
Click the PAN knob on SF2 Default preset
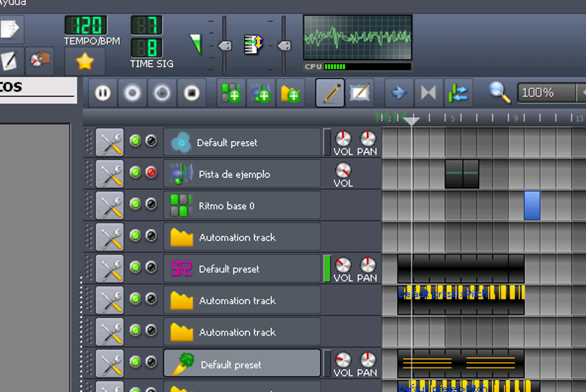[367, 265]
